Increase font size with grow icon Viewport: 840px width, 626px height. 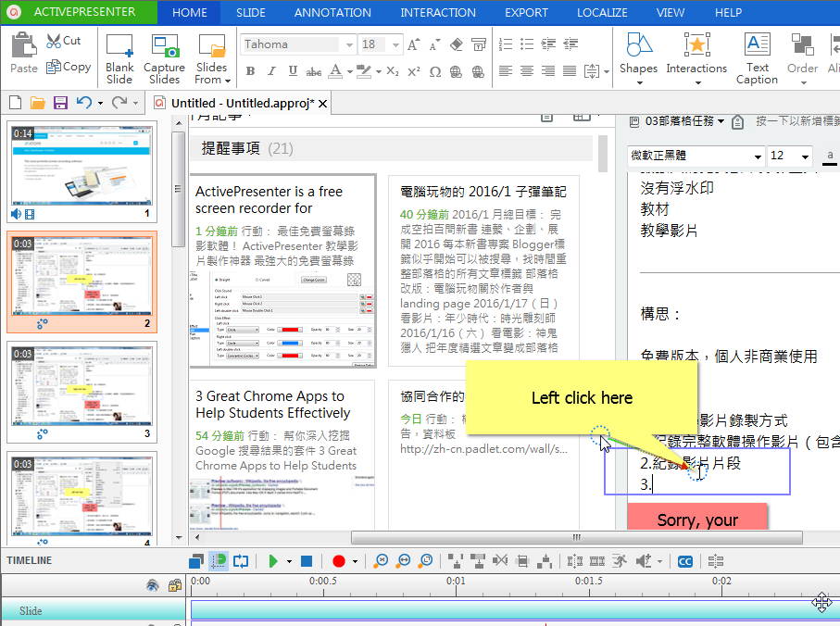(414, 44)
